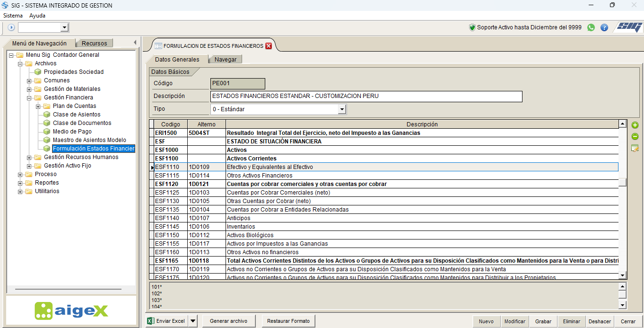Click the grid scrollbar down arrow
The height and width of the screenshot is (328, 644).
(623, 275)
